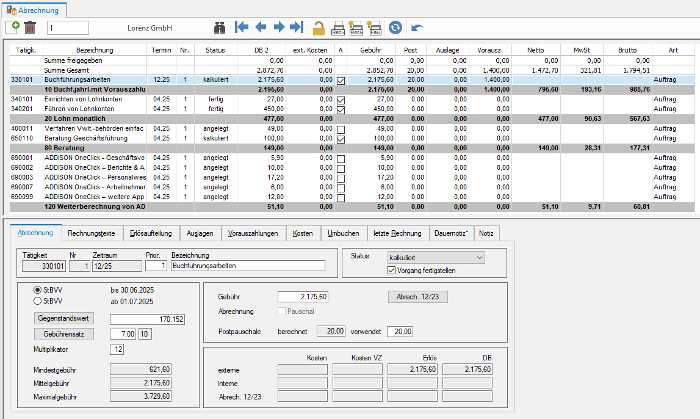
Task: Go to previous record arrow icon
Action: (x=261, y=27)
